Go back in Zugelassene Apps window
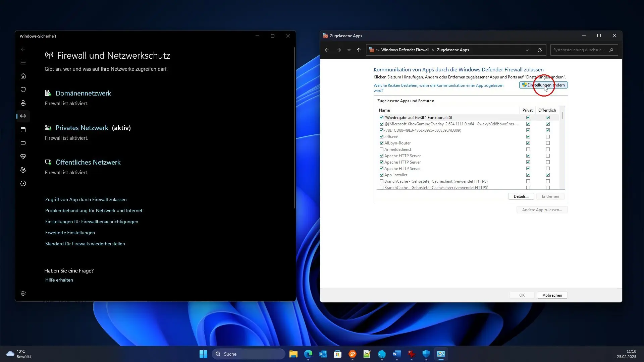 pos(327,50)
